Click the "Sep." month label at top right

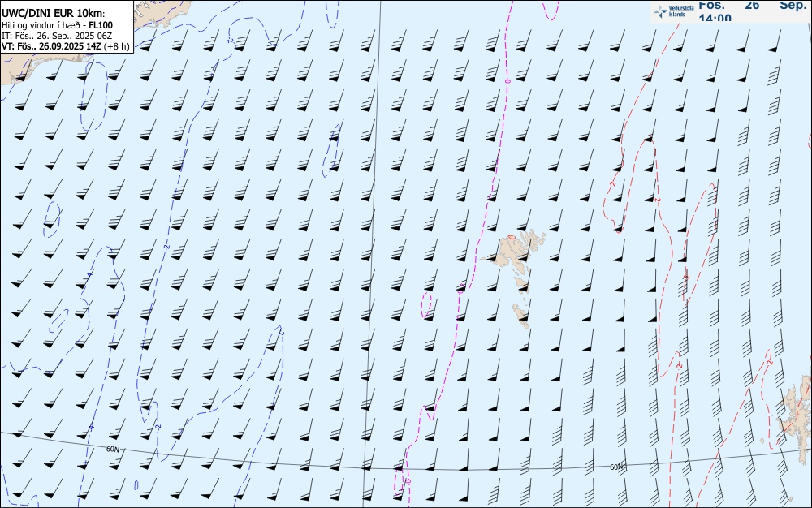pyautogui.click(x=795, y=5)
